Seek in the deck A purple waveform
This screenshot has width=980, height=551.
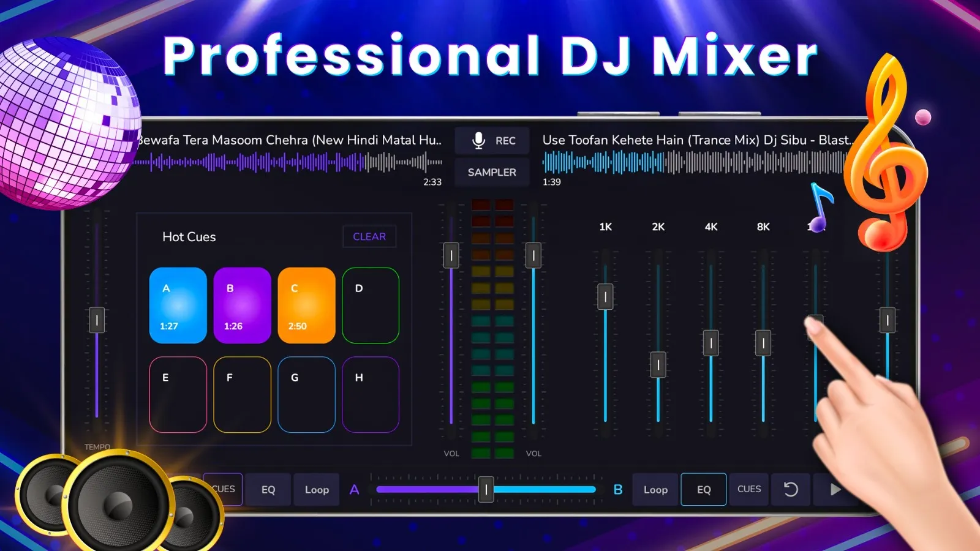288,162
